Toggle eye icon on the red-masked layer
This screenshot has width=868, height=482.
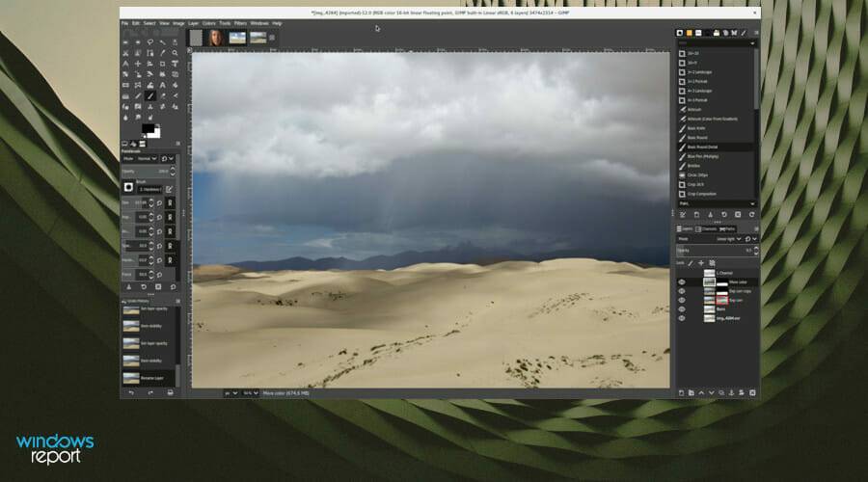tap(682, 300)
